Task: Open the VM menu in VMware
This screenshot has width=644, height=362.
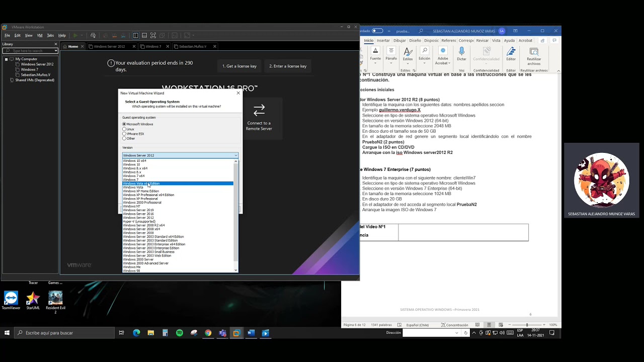Action: [x=40, y=36]
